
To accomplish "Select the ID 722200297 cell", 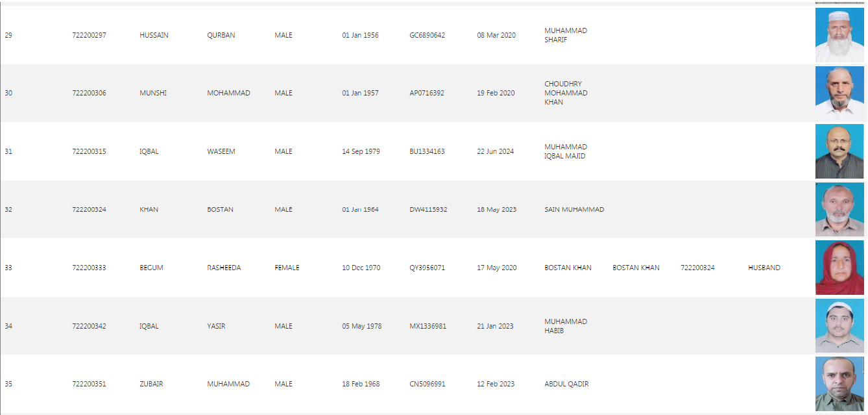I will pyautogui.click(x=89, y=35).
